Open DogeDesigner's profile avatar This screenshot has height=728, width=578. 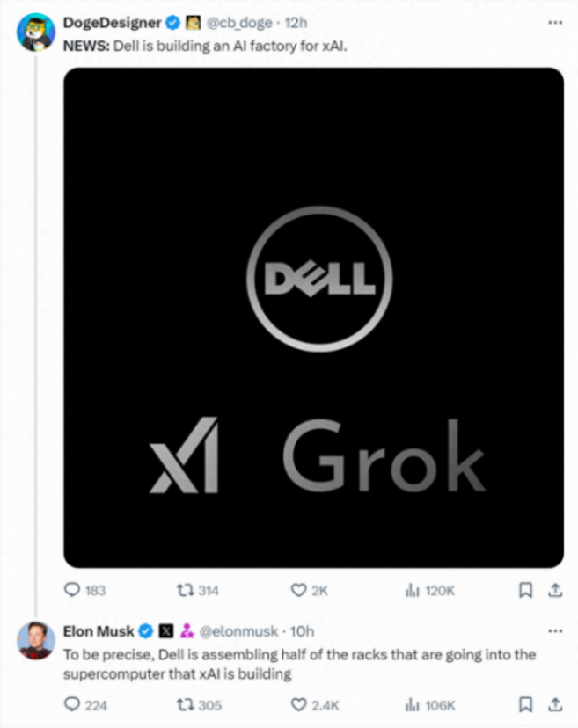[x=35, y=33]
